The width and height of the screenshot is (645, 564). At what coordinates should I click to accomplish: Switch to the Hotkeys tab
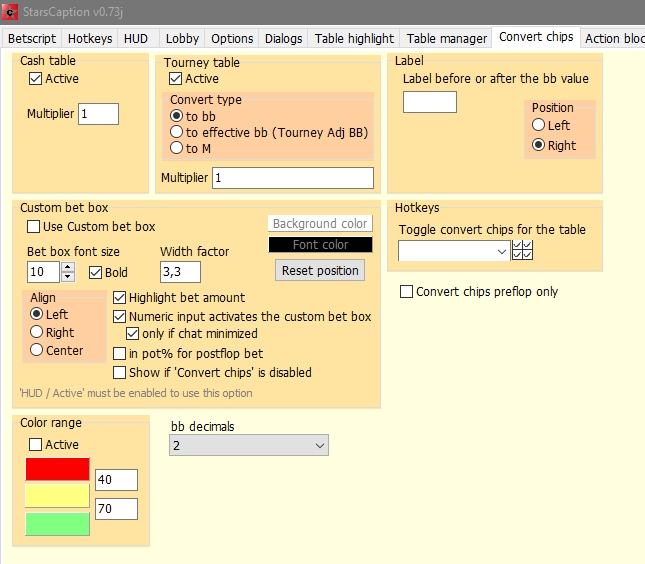pos(90,38)
